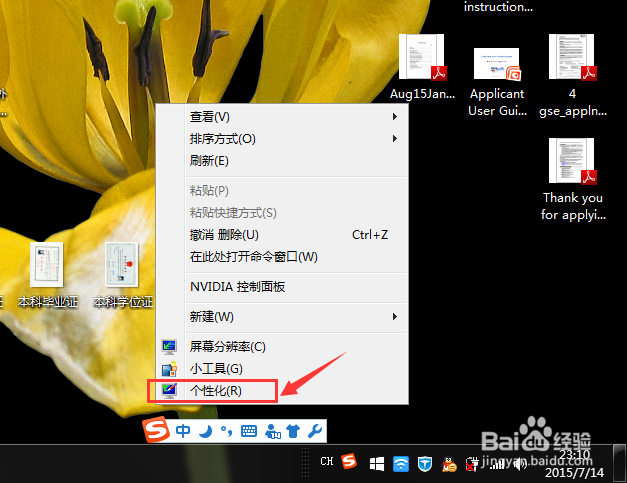Open the QQ penguin tray icon
This screenshot has height=483, width=627.
(449, 464)
